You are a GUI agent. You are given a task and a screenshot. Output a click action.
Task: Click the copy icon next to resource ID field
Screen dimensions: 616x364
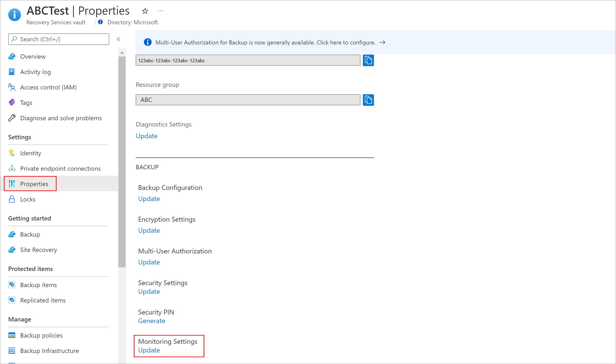tap(368, 60)
